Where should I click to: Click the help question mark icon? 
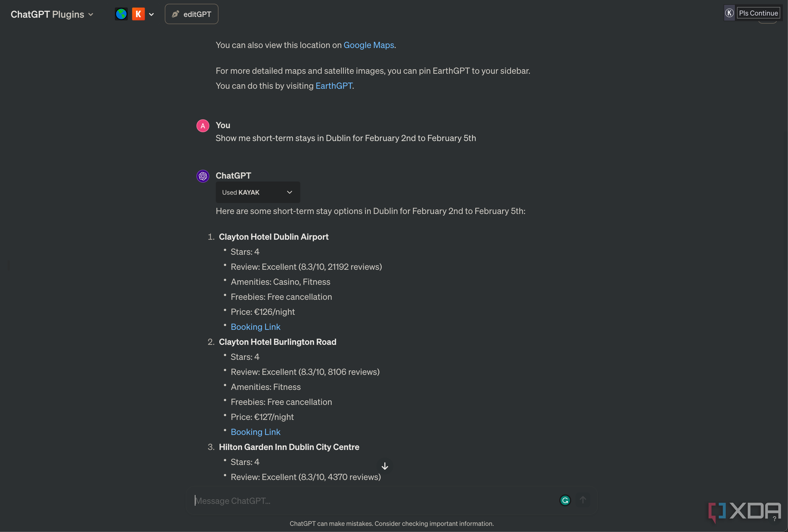tap(774, 518)
